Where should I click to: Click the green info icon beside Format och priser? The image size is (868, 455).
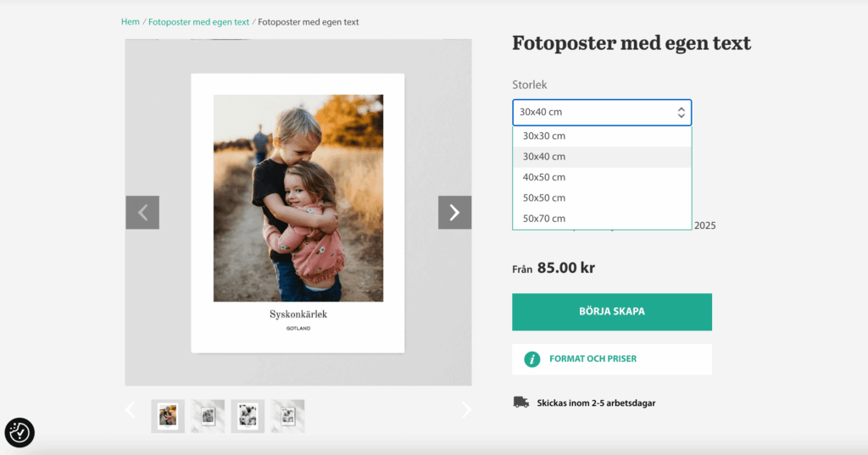[x=532, y=359]
